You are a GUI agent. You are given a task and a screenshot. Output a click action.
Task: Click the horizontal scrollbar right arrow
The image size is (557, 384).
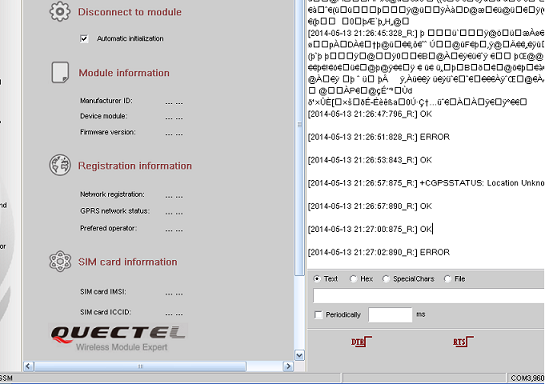pos(288,366)
